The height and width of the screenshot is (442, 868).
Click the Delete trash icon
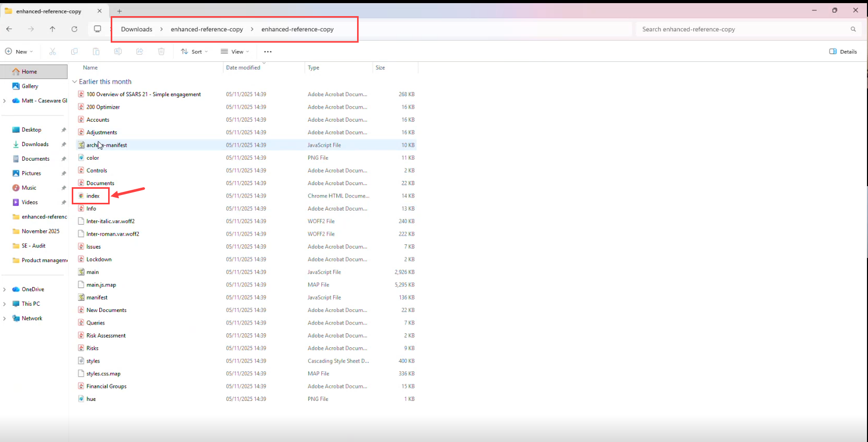point(162,51)
